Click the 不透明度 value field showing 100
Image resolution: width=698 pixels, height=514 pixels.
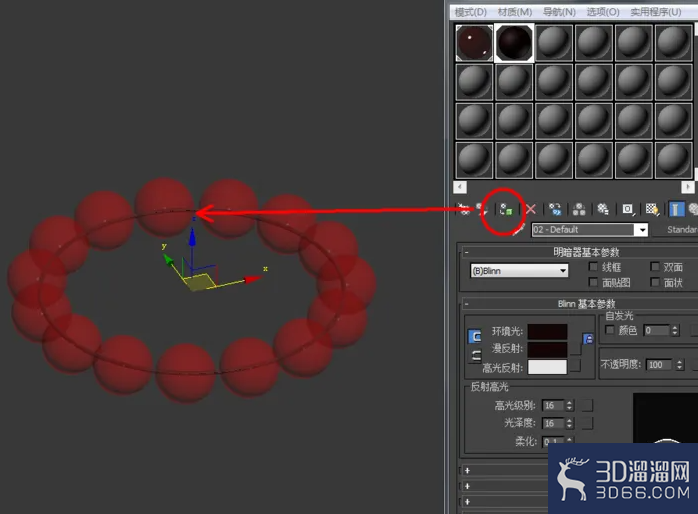[x=660, y=365]
